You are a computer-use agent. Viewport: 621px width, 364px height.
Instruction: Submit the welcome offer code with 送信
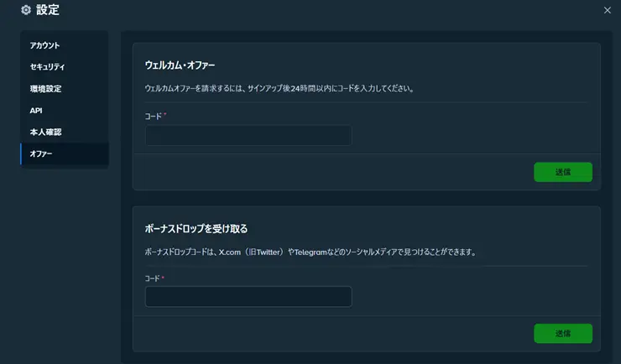point(562,172)
